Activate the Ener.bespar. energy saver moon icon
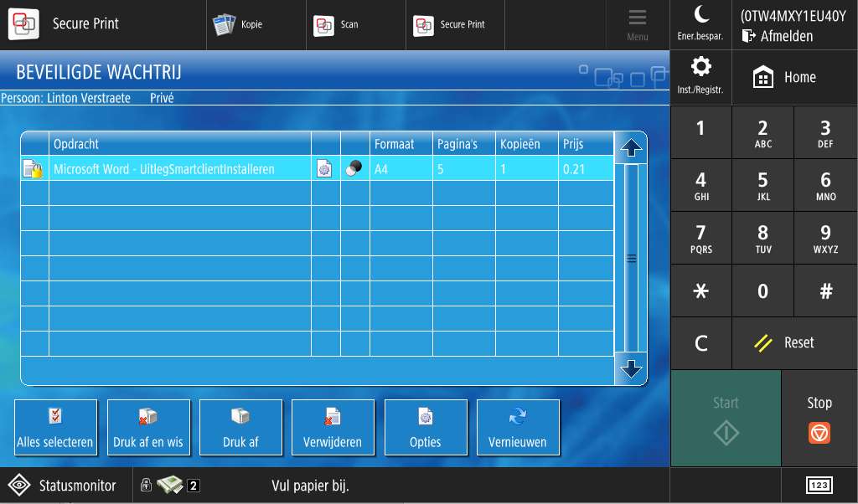Screen dimensions: 858x504 (700, 24)
